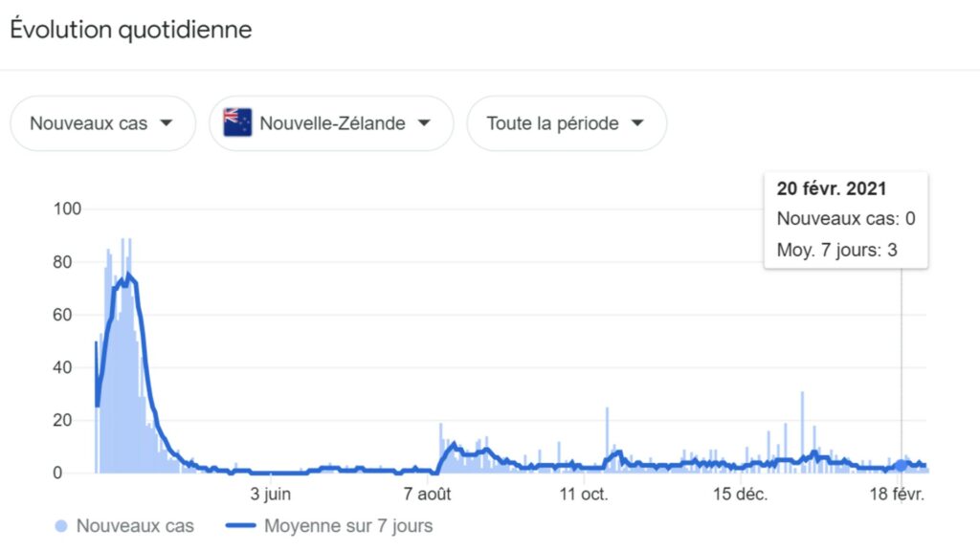Click the arrow beside Nouveaux cas

pos(167,123)
